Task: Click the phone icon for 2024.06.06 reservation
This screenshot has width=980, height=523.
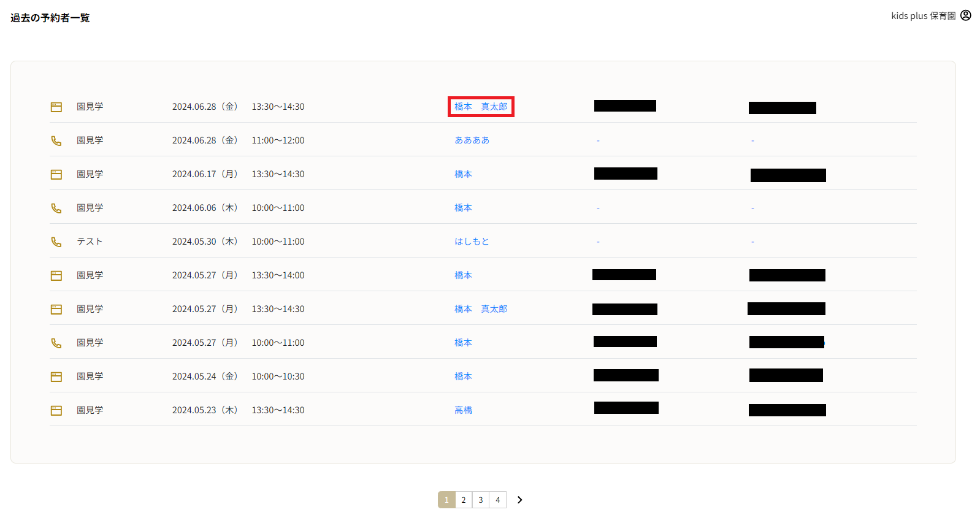Action: point(56,208)
